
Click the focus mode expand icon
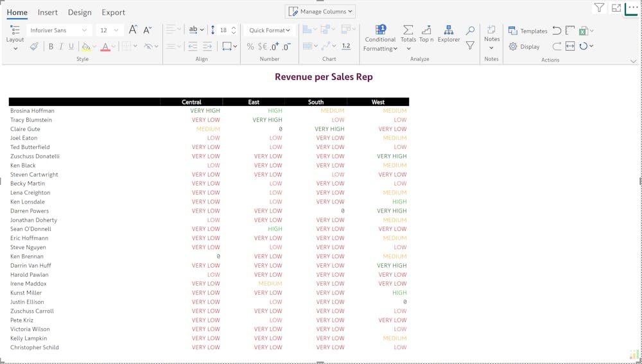pos(616,8)
